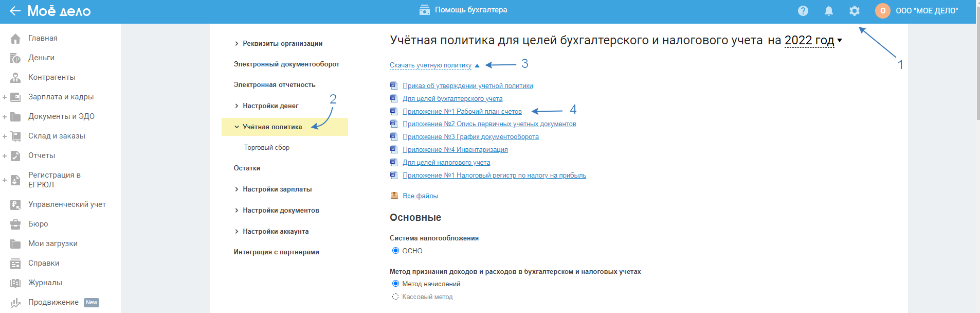This screenshot has height=313, width=980.
Task: Open Интеграция с партнерами item
Action: tap(276, 252)
